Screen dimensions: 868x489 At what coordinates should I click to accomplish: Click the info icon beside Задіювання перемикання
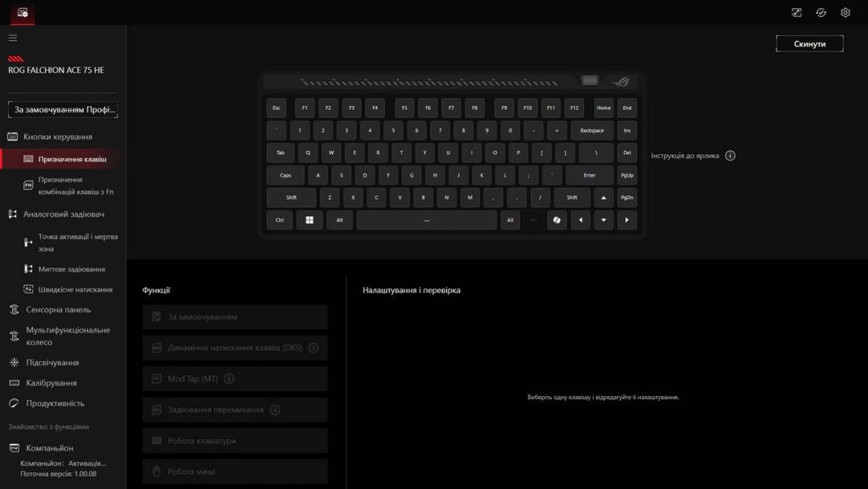[275, 410]
